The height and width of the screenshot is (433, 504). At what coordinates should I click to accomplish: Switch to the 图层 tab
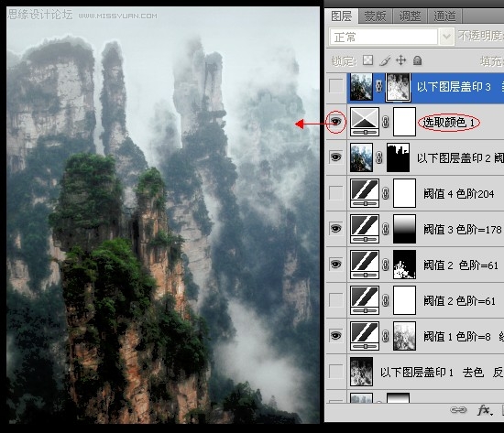click(x=342, y=16)
